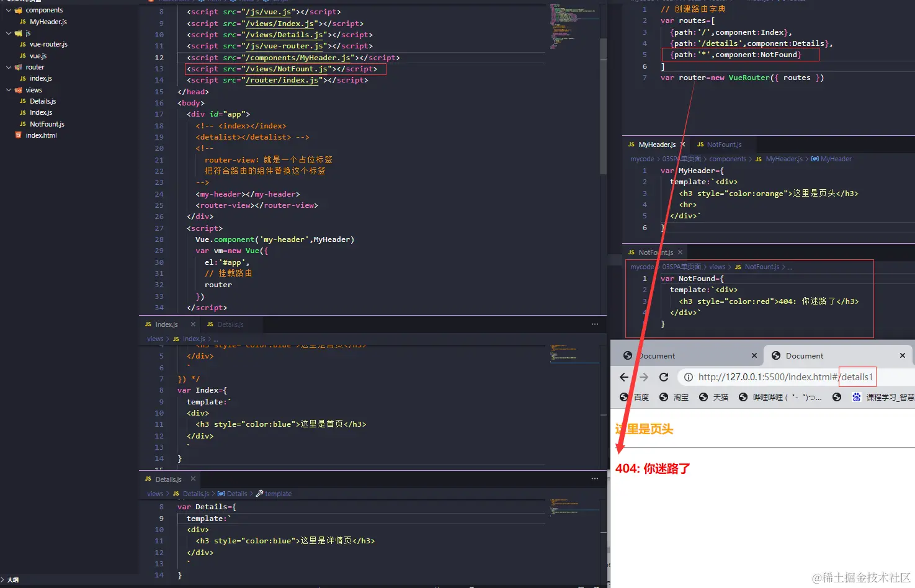Click the Vue.component('my-header',MyHeader) line
Viewport: 915px width, 588px height.
275,239
